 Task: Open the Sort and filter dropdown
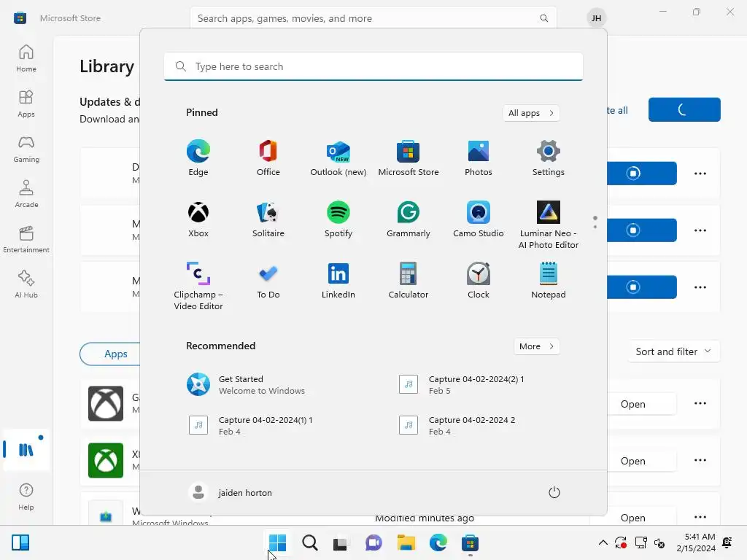coord(673,351)
